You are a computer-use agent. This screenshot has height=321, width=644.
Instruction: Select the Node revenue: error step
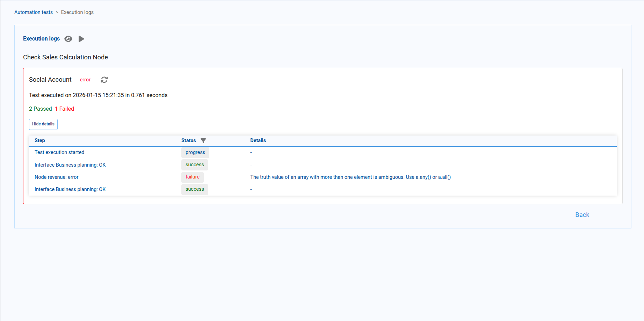pos(57,177)
